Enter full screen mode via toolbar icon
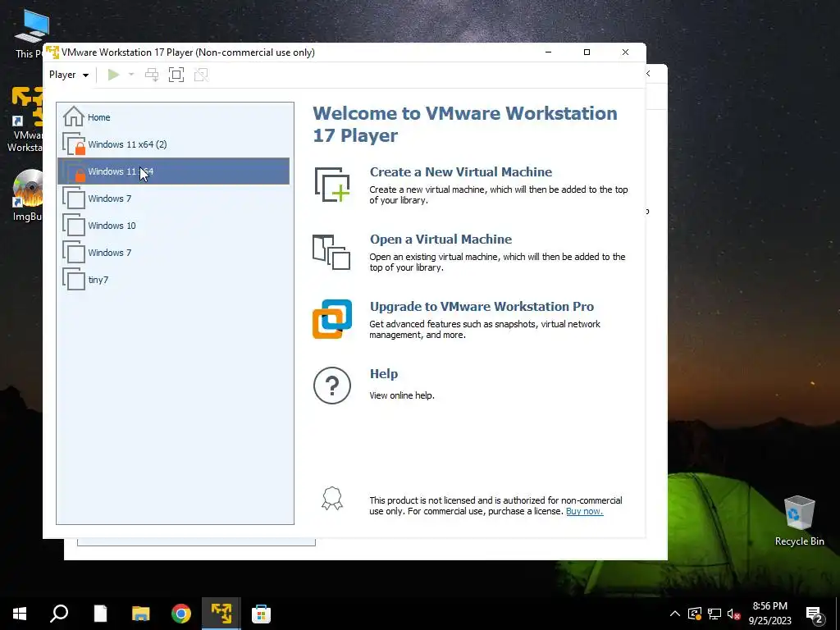 [176, 75]
